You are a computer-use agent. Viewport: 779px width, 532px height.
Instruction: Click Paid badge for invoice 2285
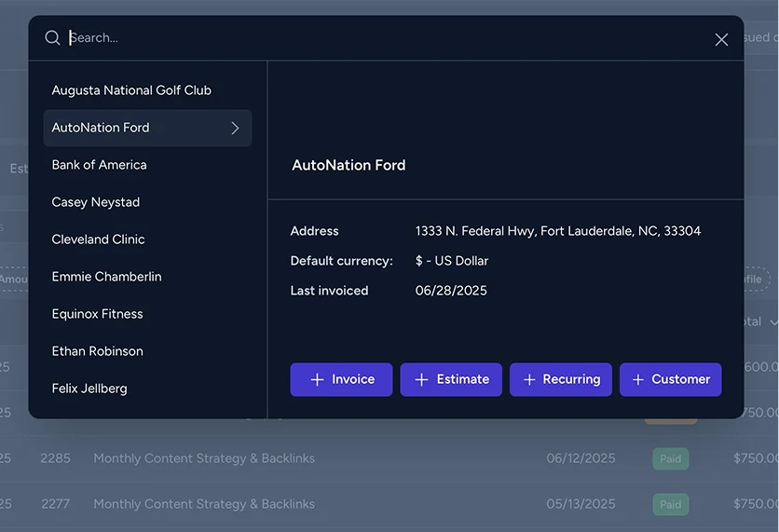[x=671, y=459]
